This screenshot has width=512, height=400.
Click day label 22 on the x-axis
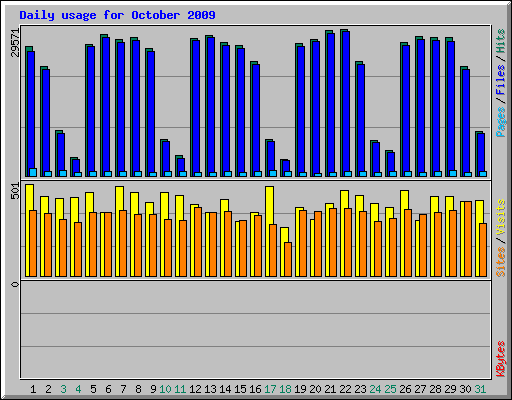(345, 389)
